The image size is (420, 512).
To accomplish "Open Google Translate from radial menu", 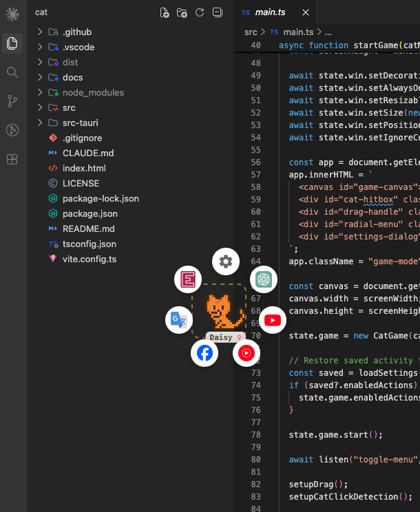I will [x=179, y=320].
